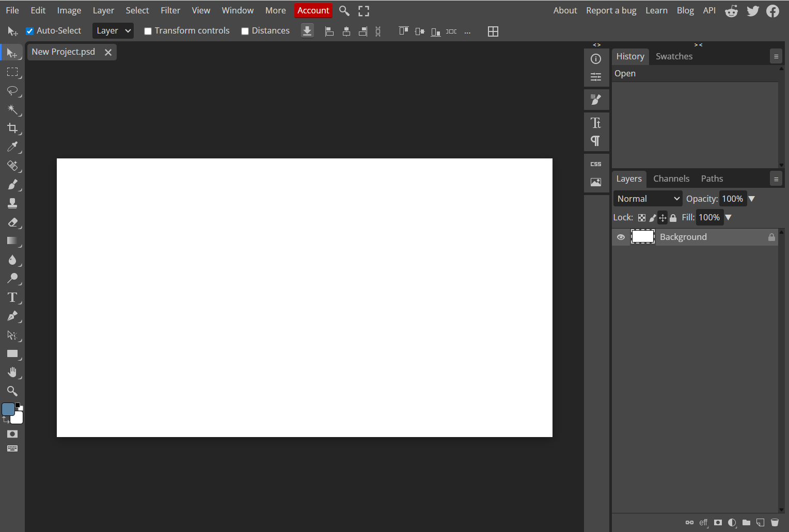Open the Paragraph settings panel
This screenshot has width=789, height=532.
(x=596, y=141)
